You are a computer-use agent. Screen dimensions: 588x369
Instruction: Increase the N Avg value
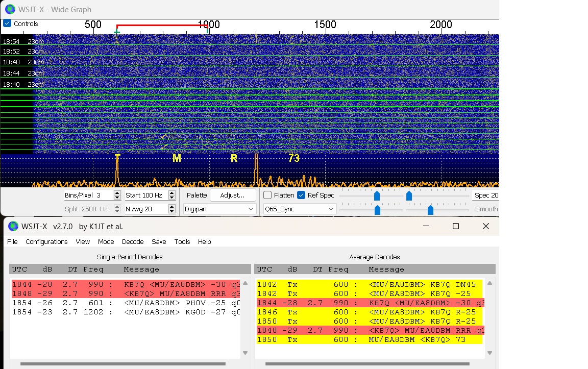(x=171, y=207)
